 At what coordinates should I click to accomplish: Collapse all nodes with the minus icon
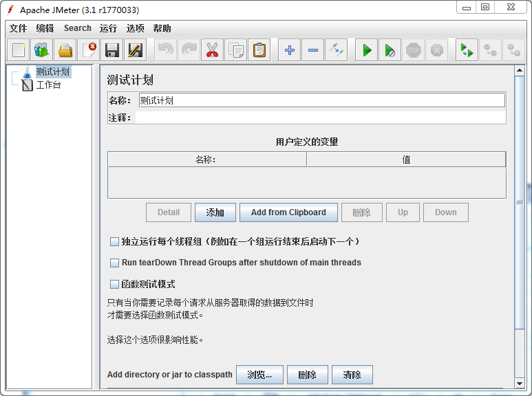click(313, 50)
